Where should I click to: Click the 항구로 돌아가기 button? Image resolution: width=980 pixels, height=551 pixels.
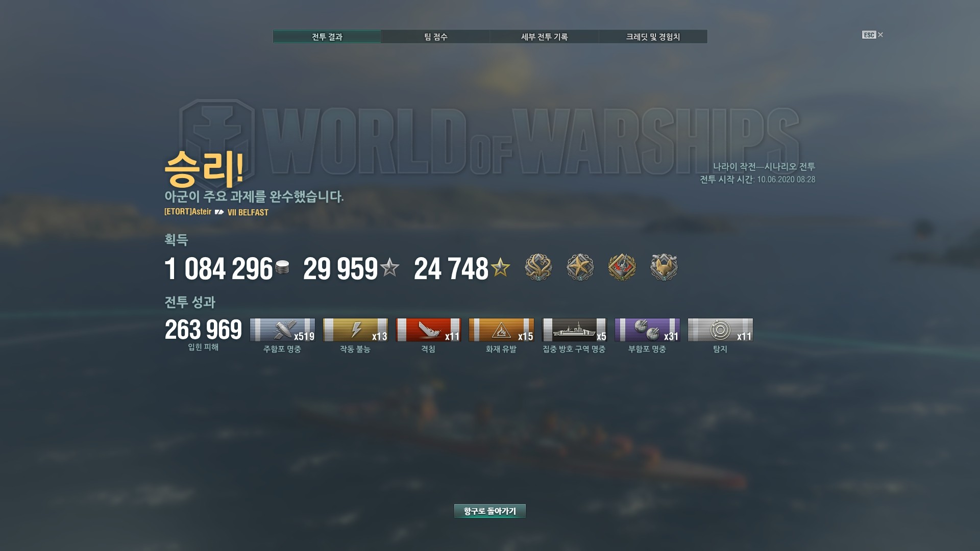489,511
